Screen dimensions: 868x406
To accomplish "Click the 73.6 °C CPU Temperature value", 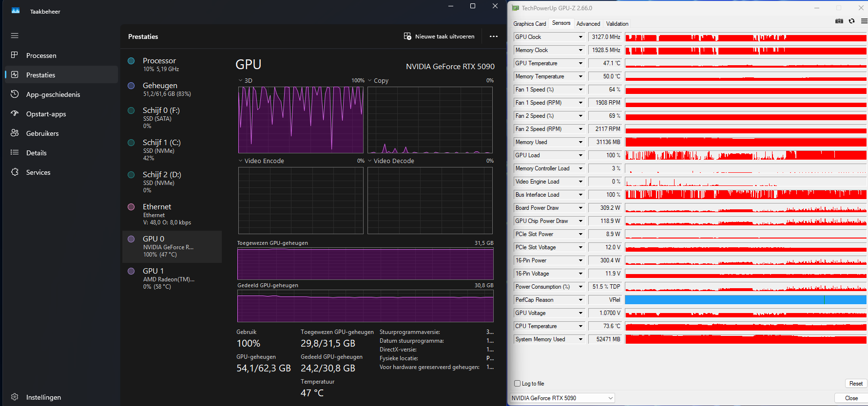I will tap(605, 326).
